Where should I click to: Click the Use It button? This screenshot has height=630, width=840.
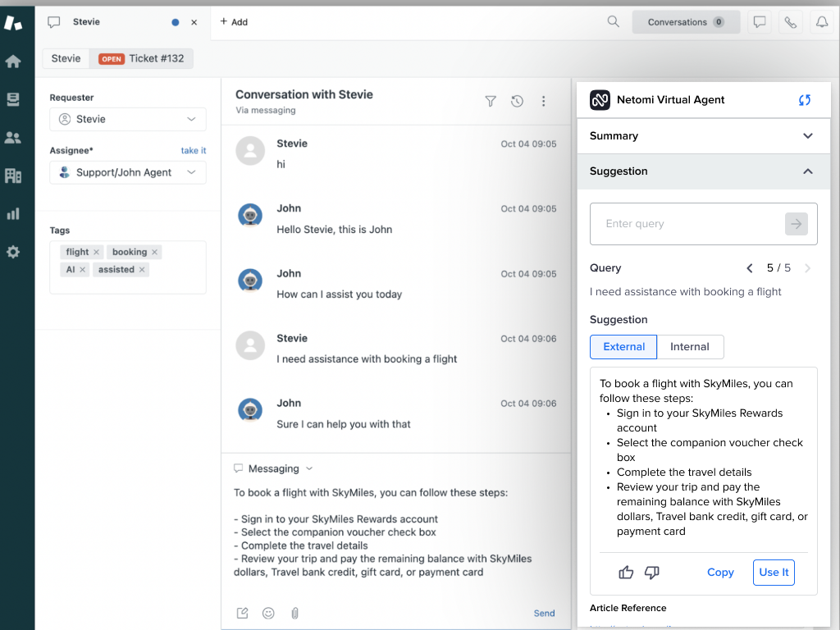774,572
